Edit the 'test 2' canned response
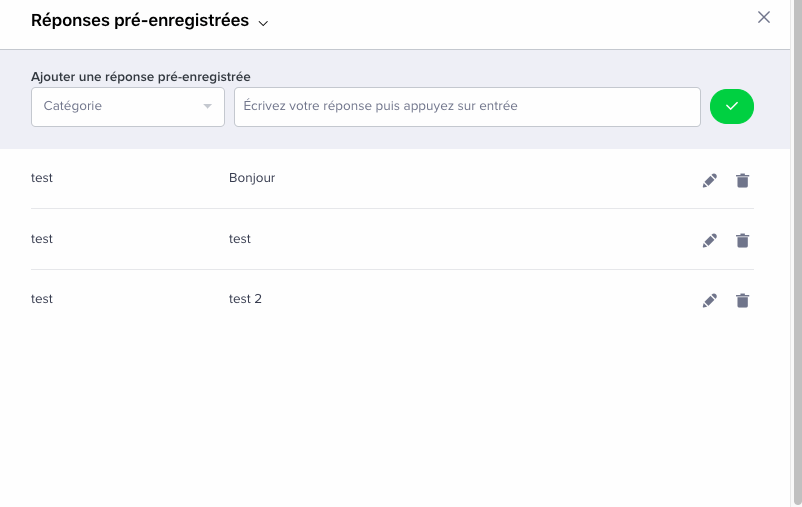 click(709, 300)
